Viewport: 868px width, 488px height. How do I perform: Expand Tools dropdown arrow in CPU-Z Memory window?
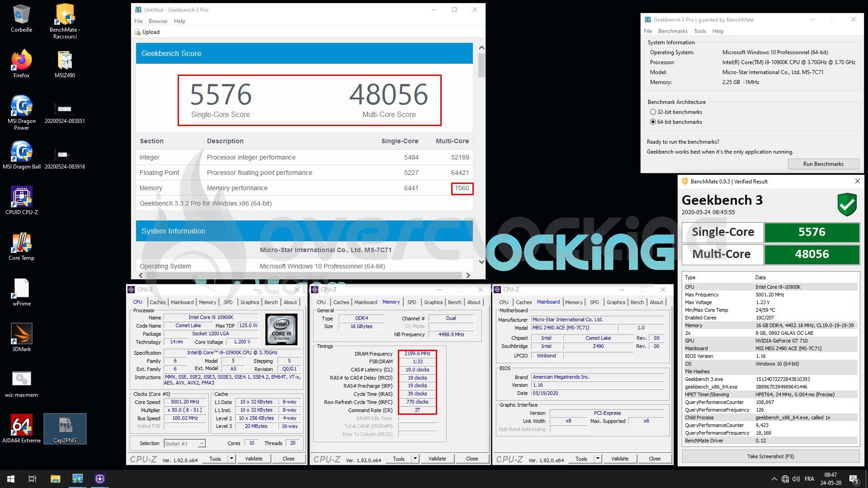click(415, 459)
